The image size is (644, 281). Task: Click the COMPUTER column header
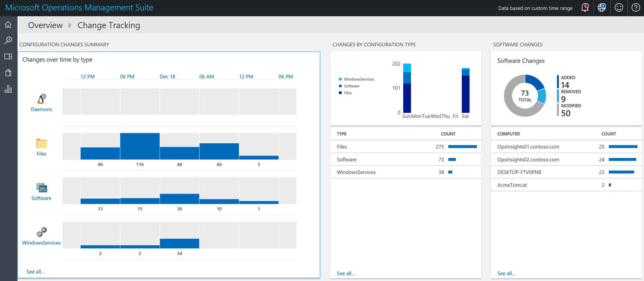click(x=509, y=134)
